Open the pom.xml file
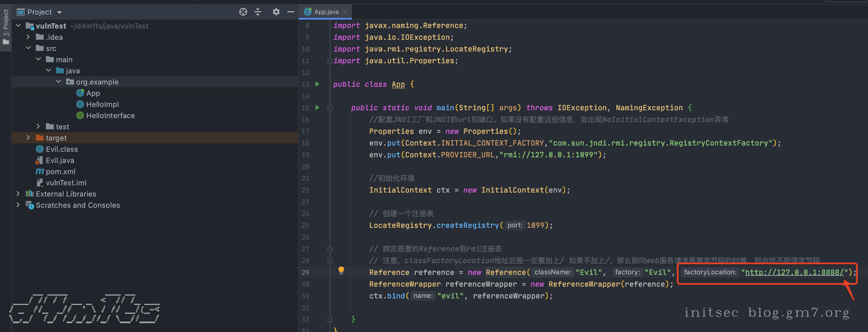868x332 pixels. pyautogui.click(x=61, y=171)
